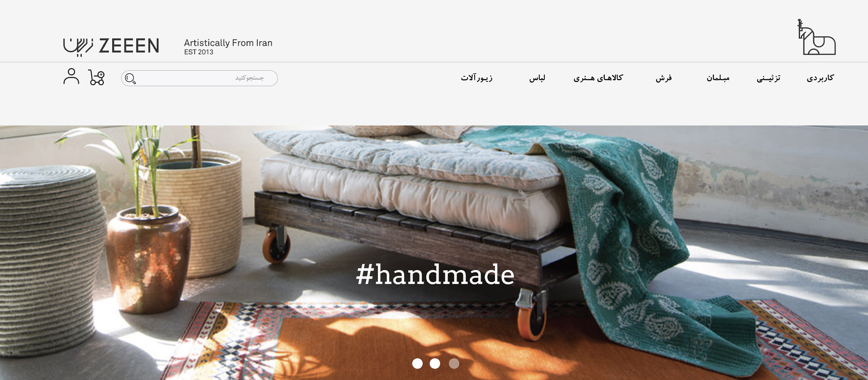868x380 pixels.
Task: Focus the جستجو کنید search field
Action: tap(199, 78)
